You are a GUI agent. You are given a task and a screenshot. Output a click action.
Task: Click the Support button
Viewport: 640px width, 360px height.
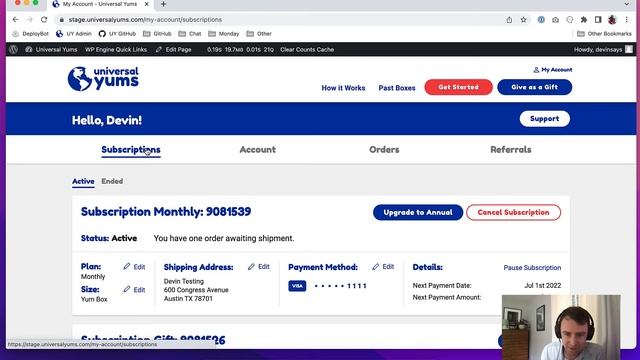point(544,119)
